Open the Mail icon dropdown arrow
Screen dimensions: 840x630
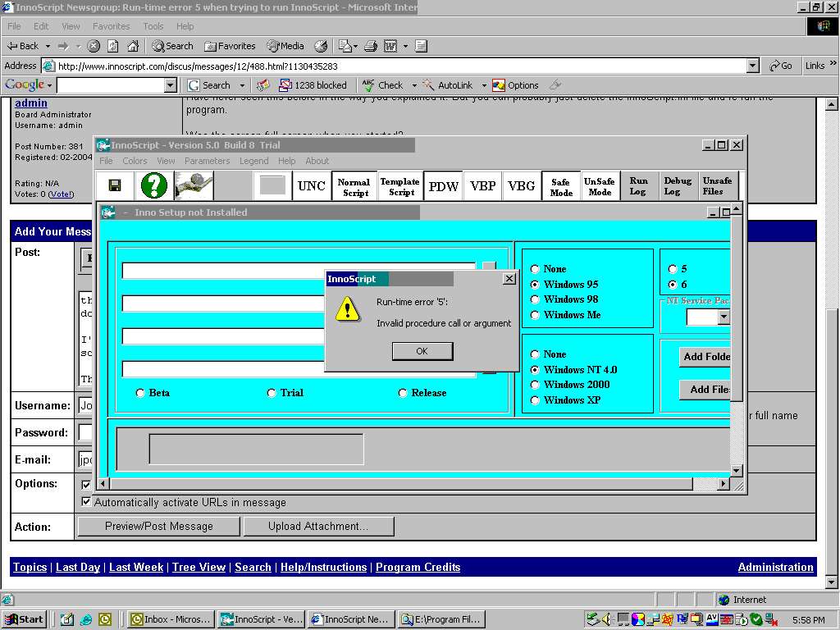coord(355,46)
